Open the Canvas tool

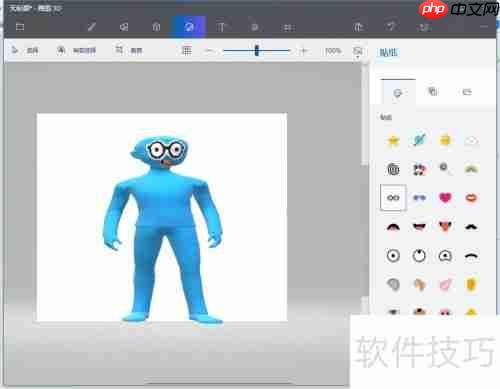tap(288, 27)
